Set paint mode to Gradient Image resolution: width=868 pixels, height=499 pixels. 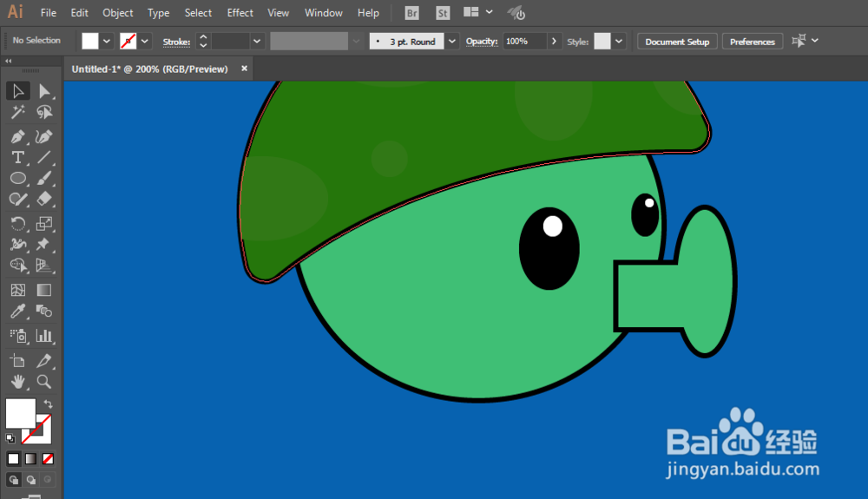pos(30,458)
